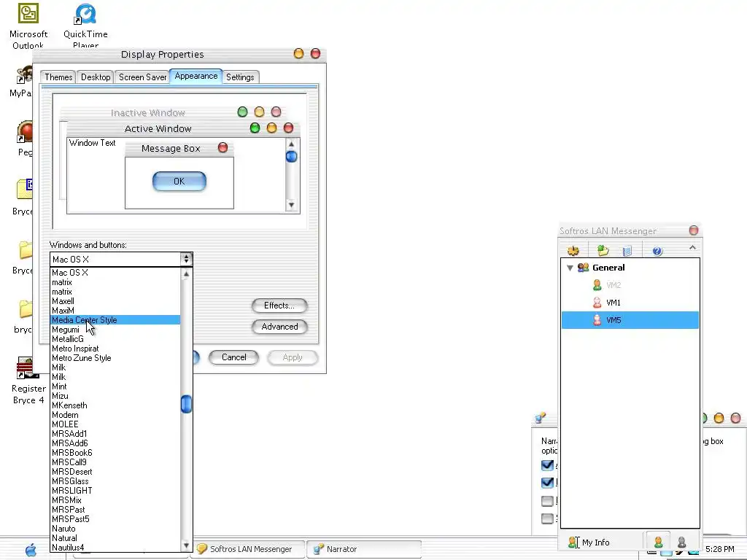The height and width of the screenshot is (560, 747).
Task: Open the QuickTime Player desktop shortcut
Action: (85, 26)
